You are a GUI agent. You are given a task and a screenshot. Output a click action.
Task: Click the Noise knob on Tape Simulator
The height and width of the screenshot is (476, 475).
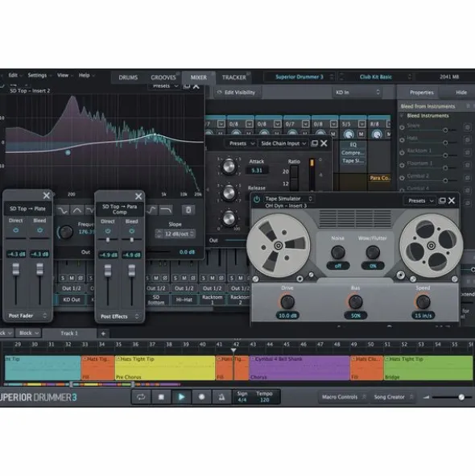pyautogui.click(x=337, y=252)
